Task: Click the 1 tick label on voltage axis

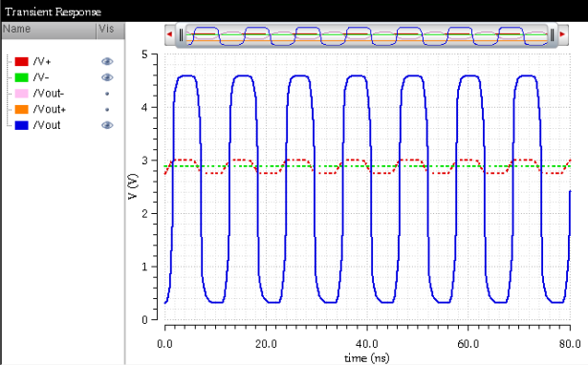Action: click(x=144, y=267)
